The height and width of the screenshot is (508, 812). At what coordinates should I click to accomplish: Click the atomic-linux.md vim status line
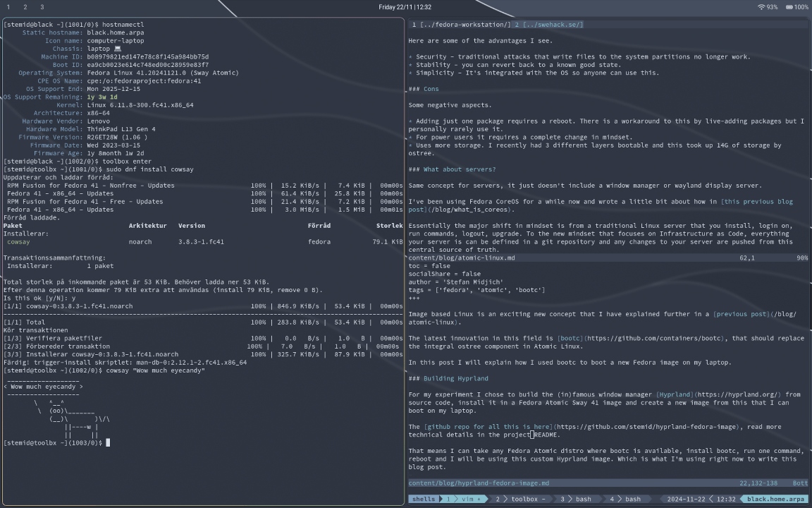click(462, 258)
